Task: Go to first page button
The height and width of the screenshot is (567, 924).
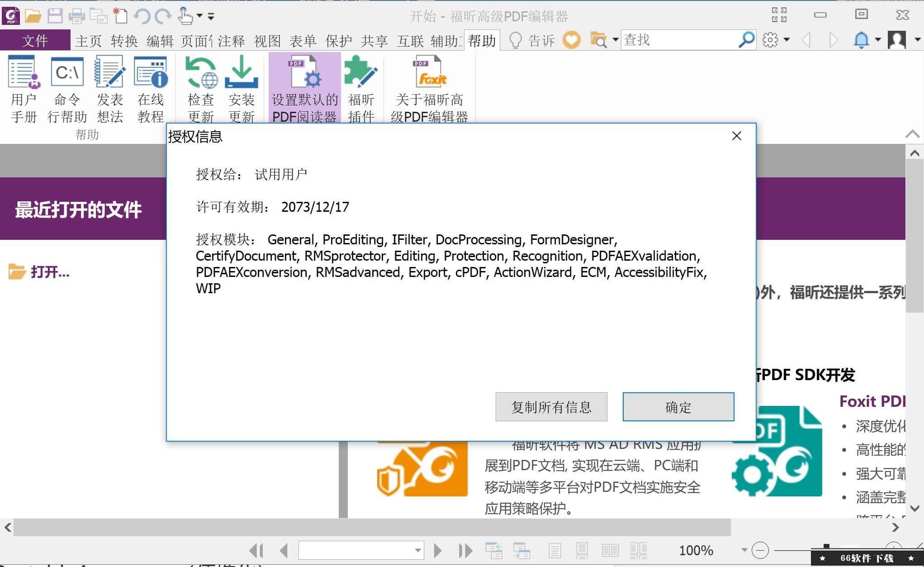Action: [x=256, y=551]
